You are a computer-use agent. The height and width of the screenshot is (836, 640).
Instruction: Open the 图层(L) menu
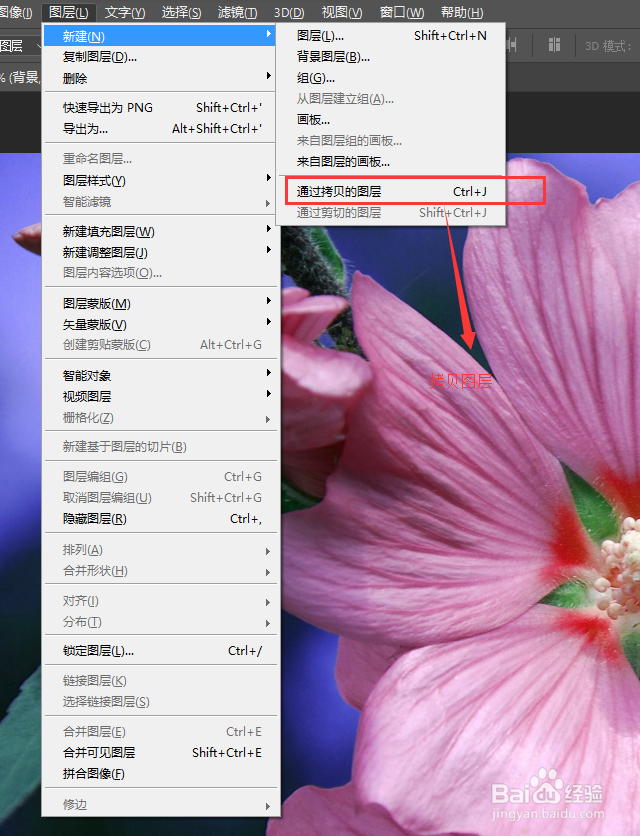(x=68, y=12)
